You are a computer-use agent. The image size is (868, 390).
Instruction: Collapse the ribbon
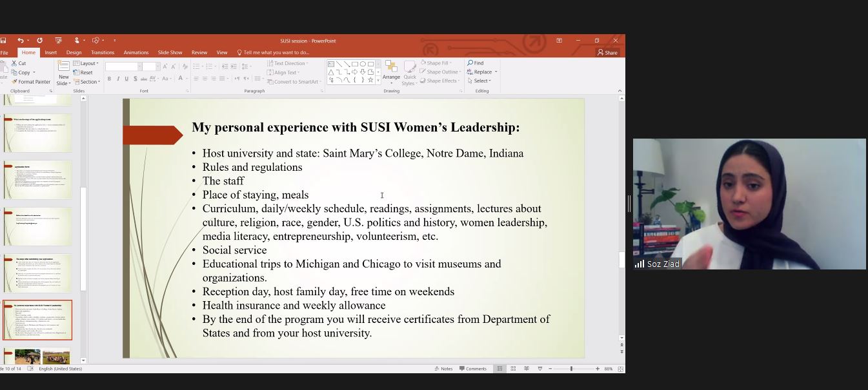click(620, 91)
